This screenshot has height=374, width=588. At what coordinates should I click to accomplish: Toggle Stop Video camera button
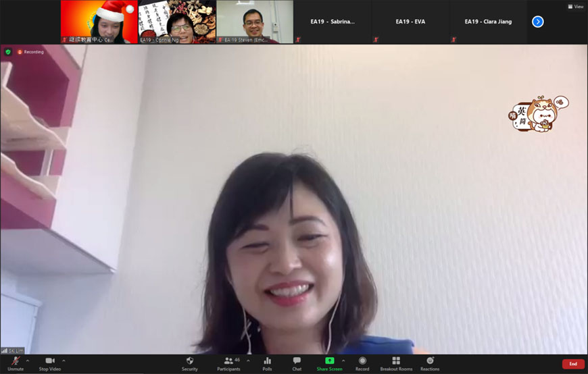point(49,363)
